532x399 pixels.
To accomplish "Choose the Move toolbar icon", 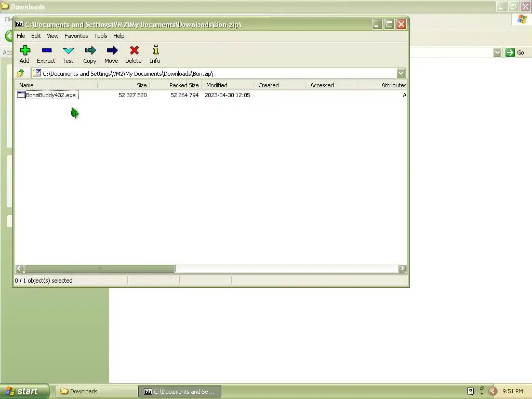I will pyautogui.click(x=112, y=50).
